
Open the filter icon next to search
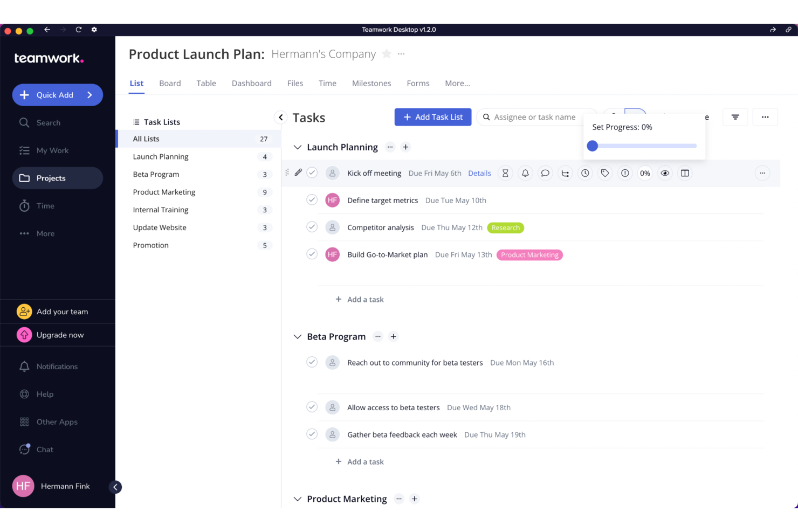pyautogui.click(x=735, y=117)
